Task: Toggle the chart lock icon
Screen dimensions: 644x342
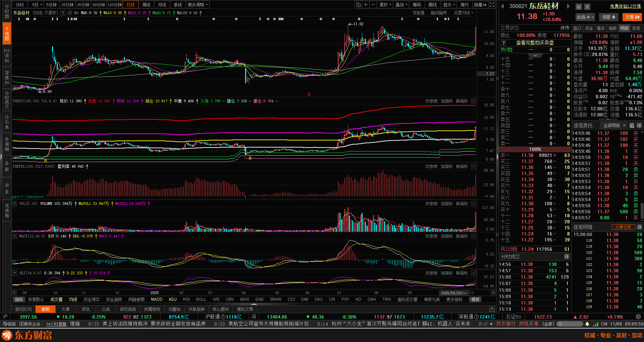Action: 359,5
